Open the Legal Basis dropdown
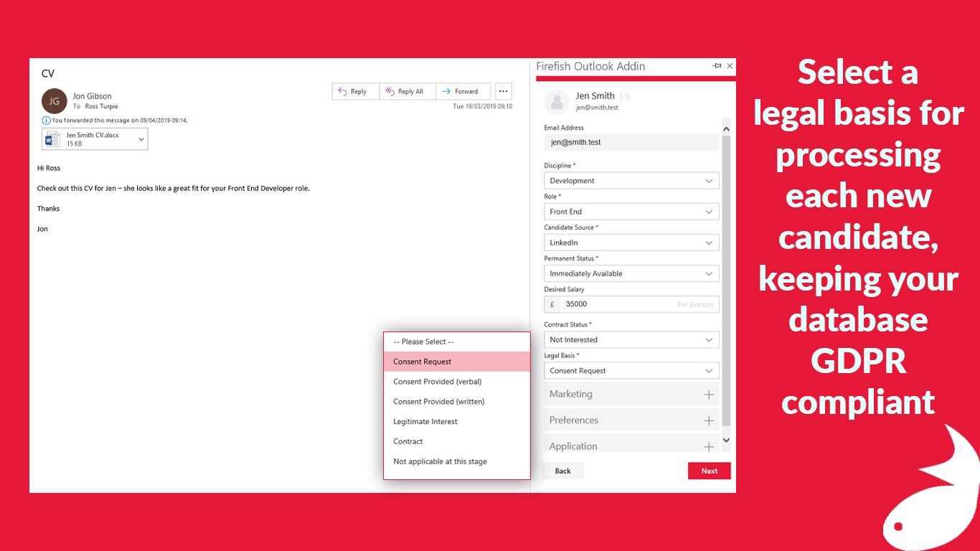 [x=631, y=371]
